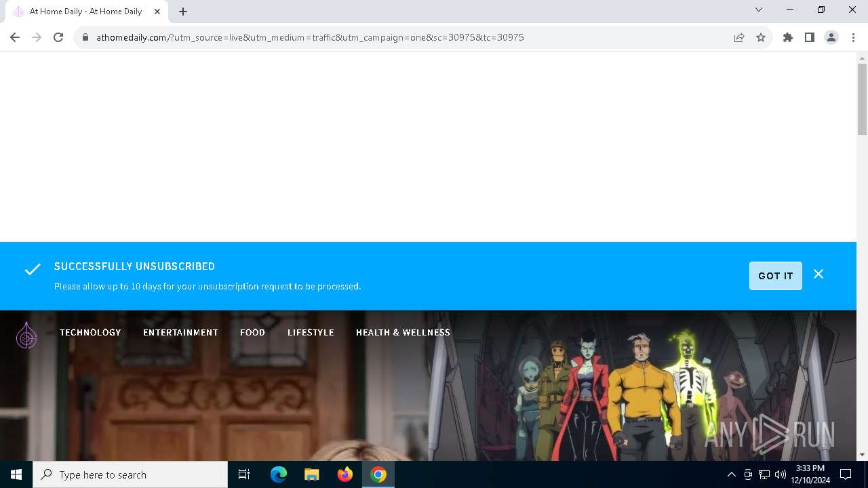The image size is (868, 488).
Task: Click the GOT IT button
Action: tap(776, 276)
